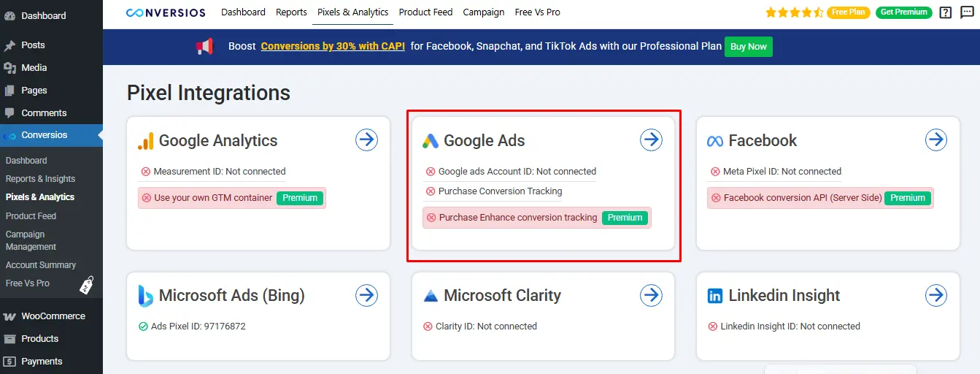Click Measurement ID: Not connected text
The height and width of the screenshot is (374, 980).
(x=220, y=172)
